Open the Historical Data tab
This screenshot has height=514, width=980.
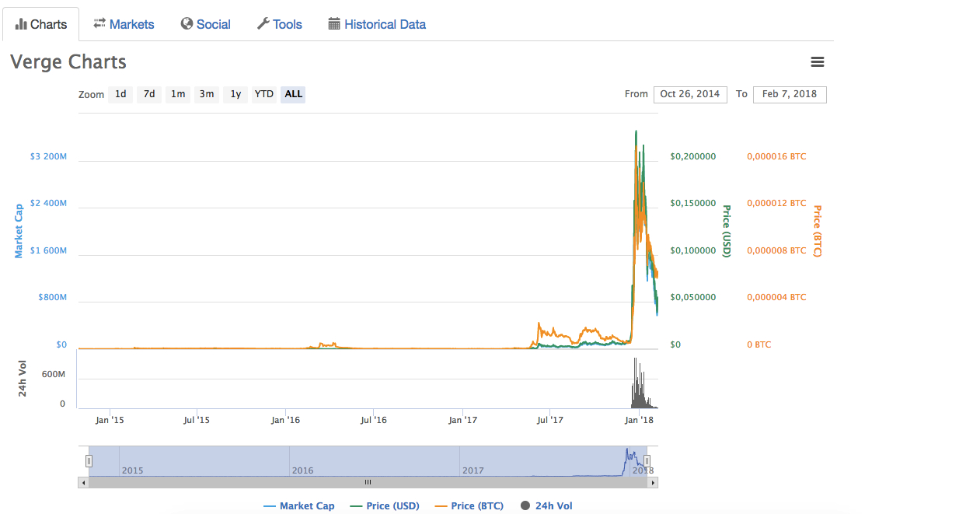click(377, 24)
